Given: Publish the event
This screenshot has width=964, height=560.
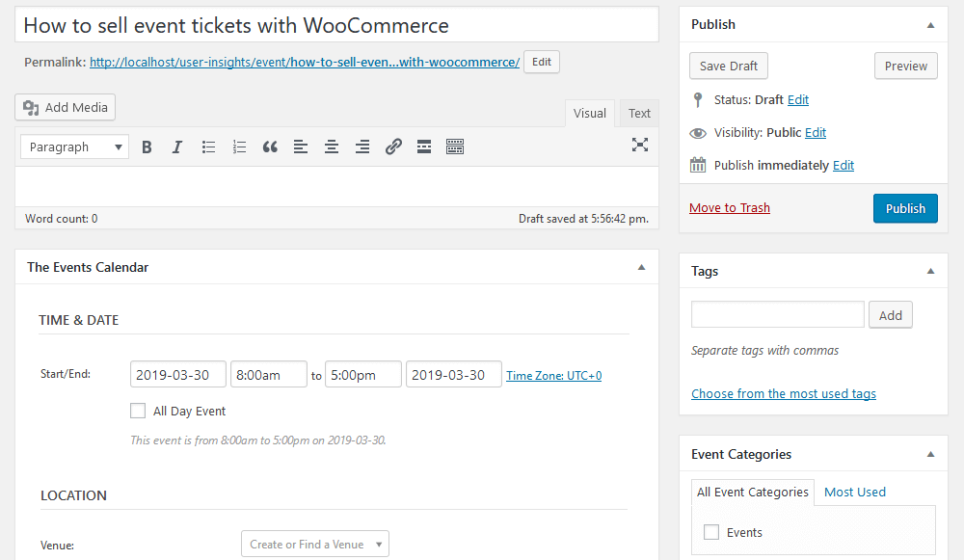Looking at the screenshot, I should click(x=905, y=208).
